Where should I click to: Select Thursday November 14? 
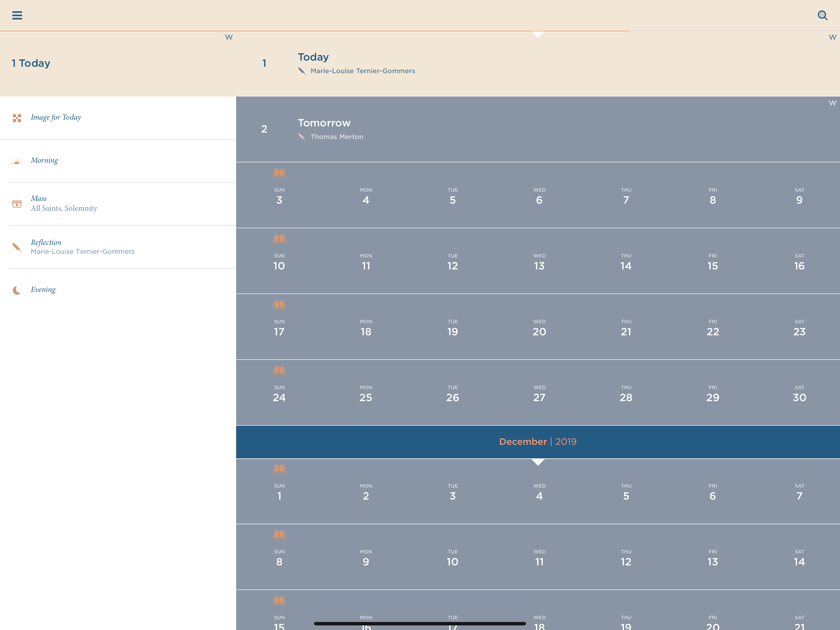coord(626,262)
